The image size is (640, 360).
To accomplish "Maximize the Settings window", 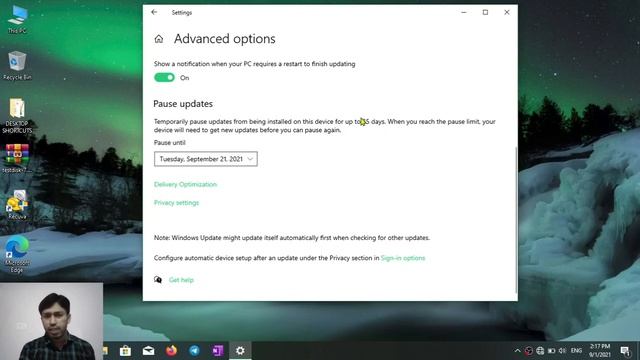I will 485,12.
